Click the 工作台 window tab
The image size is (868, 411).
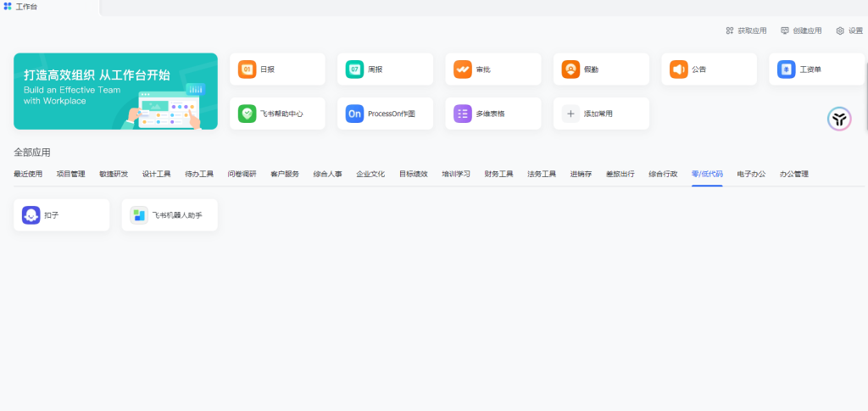coord(49,7)
